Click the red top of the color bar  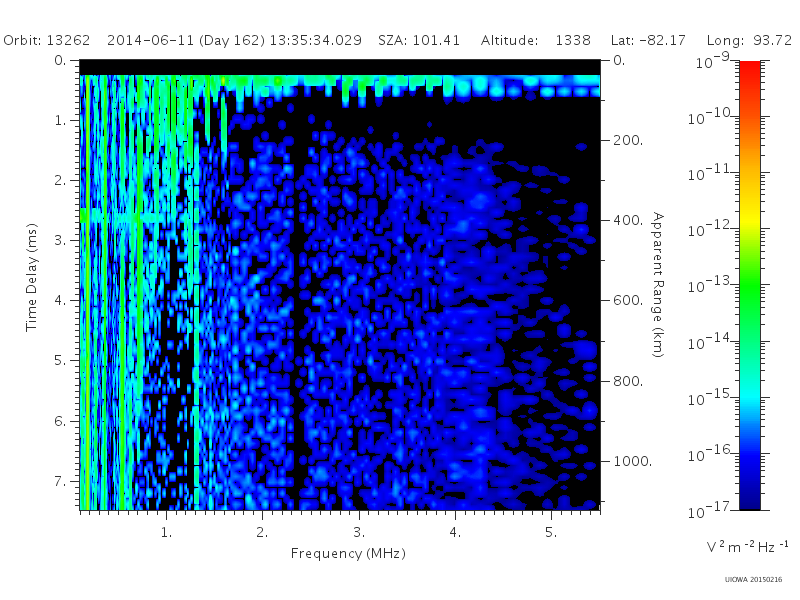(x=750, y=69)
